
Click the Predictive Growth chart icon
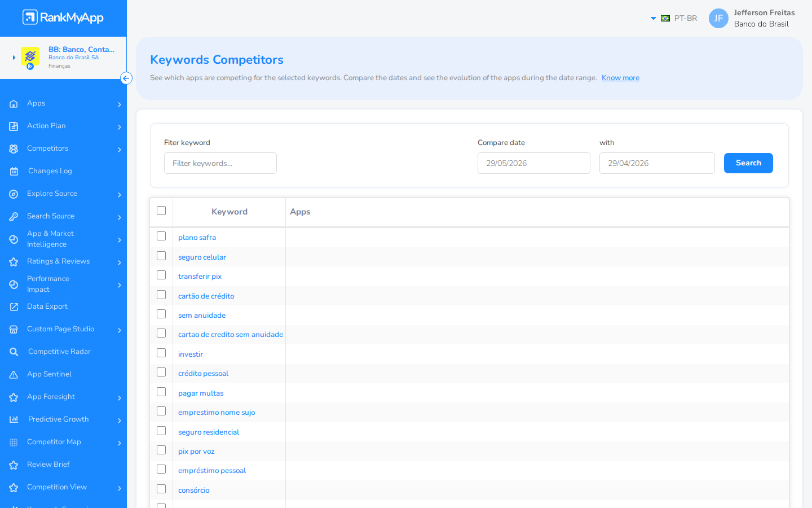point(14,419)
